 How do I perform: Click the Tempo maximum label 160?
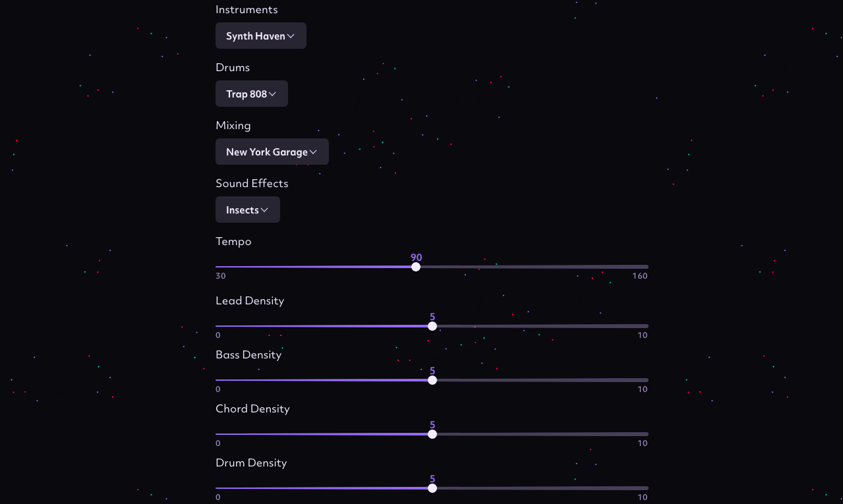640,276
